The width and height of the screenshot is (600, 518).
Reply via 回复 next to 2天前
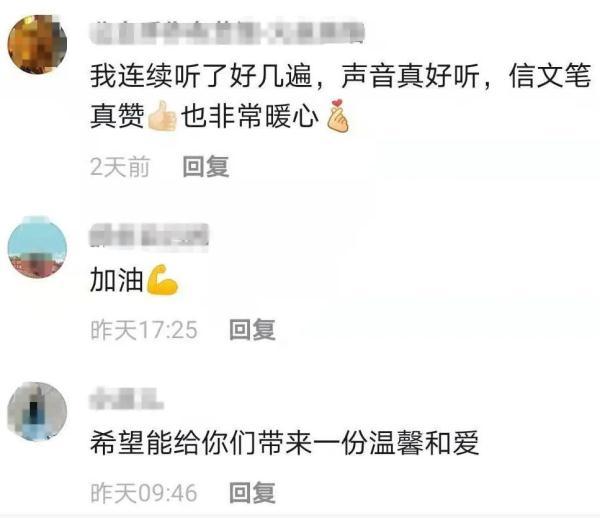[206, 166]
